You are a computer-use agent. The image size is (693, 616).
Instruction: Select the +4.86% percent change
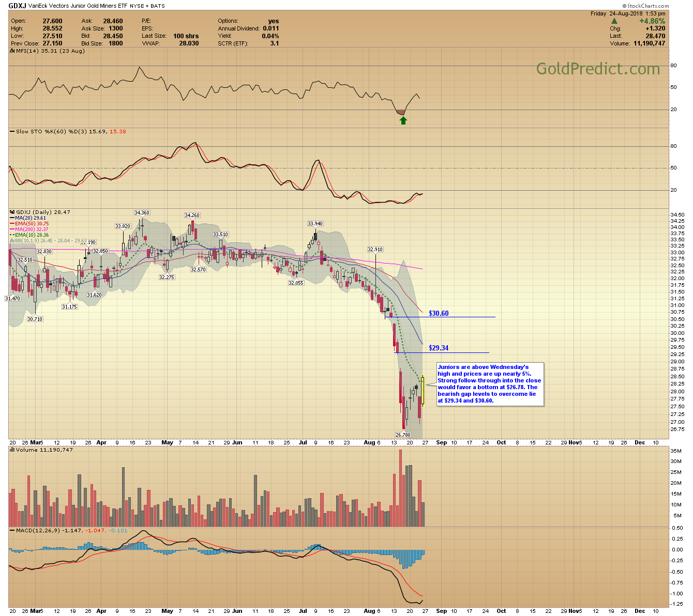[x=652, y=21]
